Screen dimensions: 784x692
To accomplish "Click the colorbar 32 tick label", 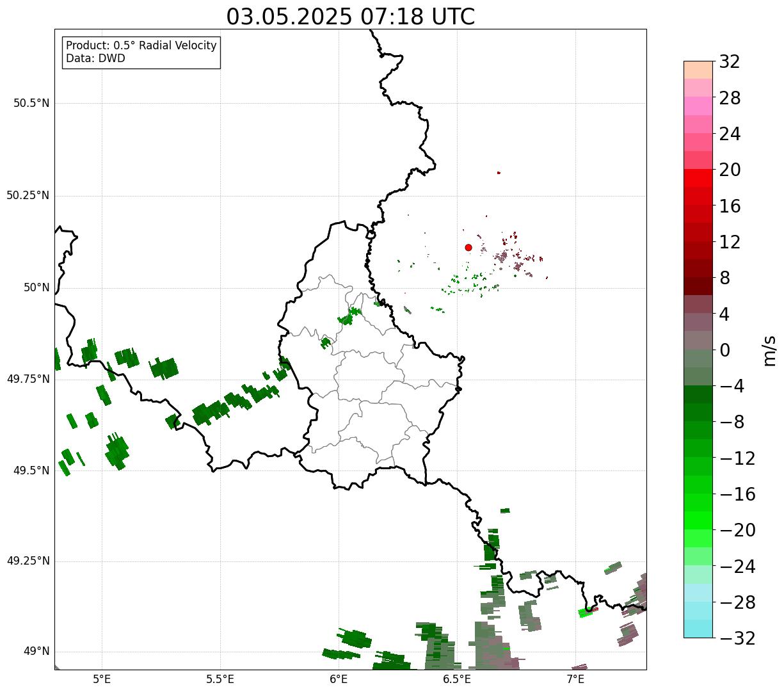I will (730, 61).
